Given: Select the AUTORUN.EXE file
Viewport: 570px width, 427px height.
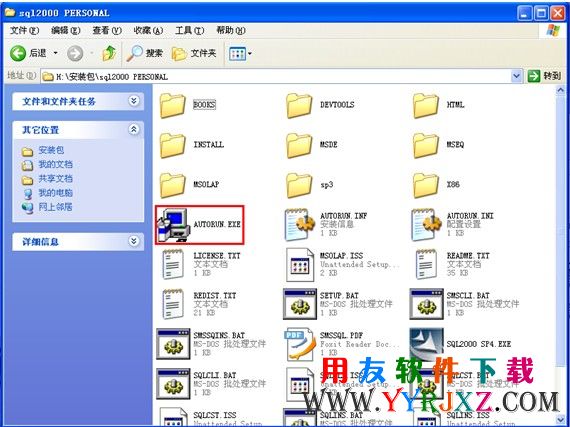Looking at the screenshot, I should pyautogui.click(x=199, y=225).
